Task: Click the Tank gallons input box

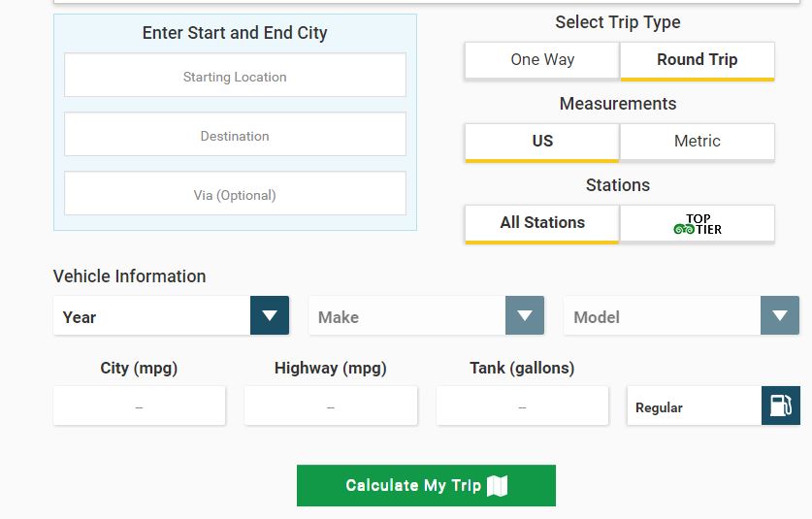Action: pyautogui.click(x=522, y=406)
